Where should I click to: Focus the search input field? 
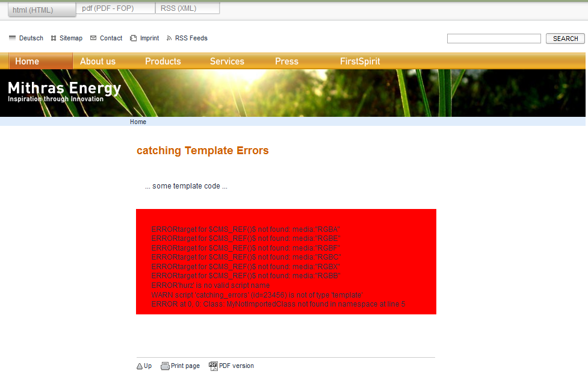pyautogui.click(x=494, y=39)
